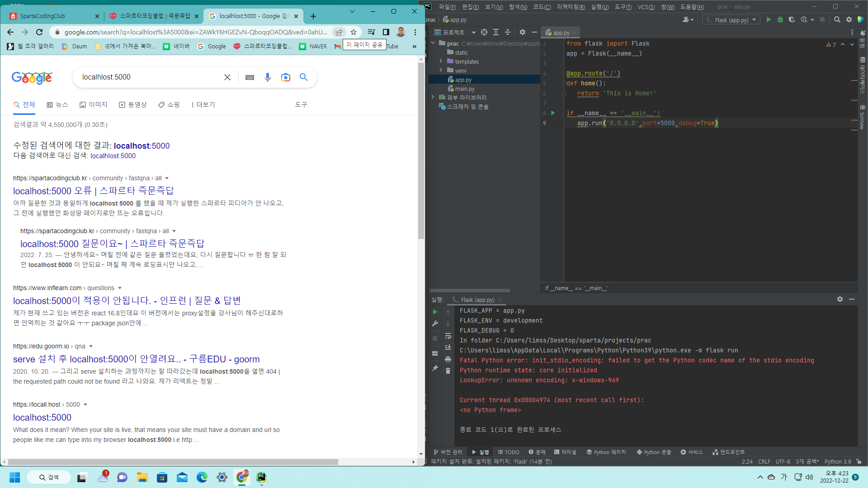The width and height of the screenshot is (868, 488).
Task: Click the profiler run icon in PyCharm toolbar
Action: coord(804,20)
